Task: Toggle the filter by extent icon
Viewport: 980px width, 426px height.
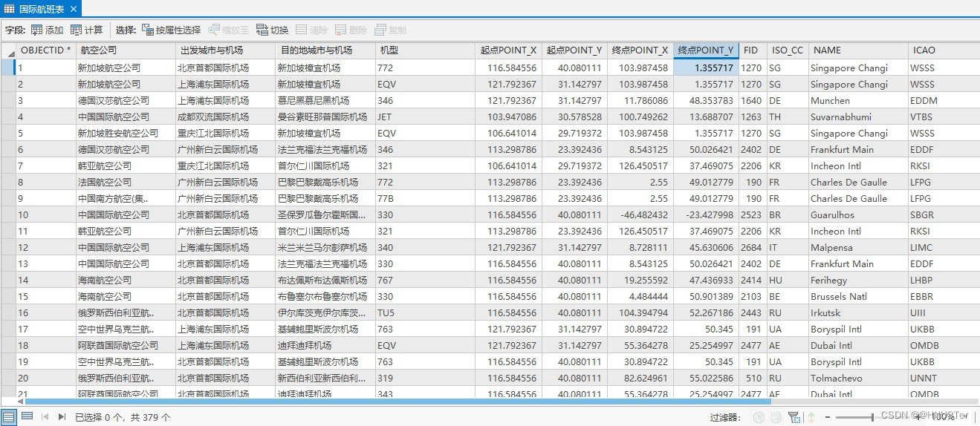Action: click(794, 417)
